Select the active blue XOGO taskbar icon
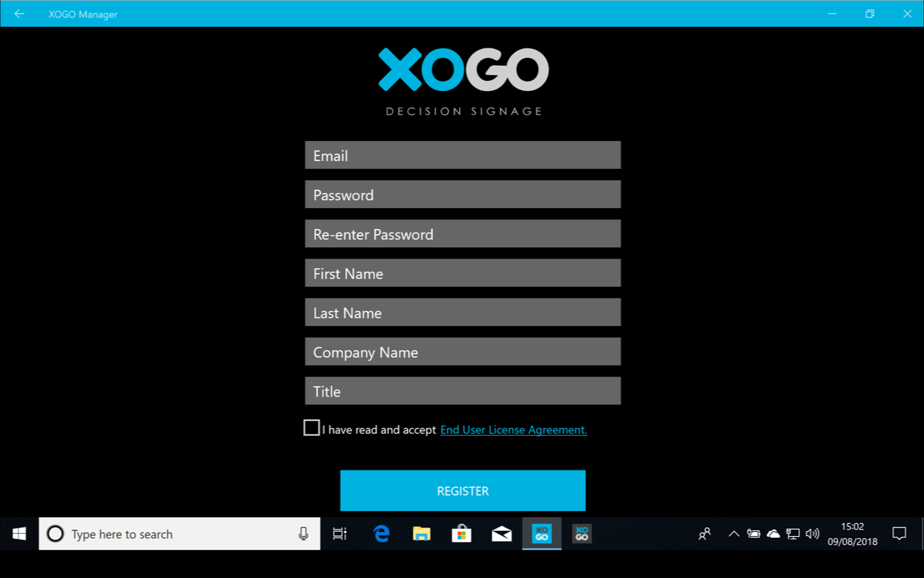The image size is (924, 578). coord(541,534)
